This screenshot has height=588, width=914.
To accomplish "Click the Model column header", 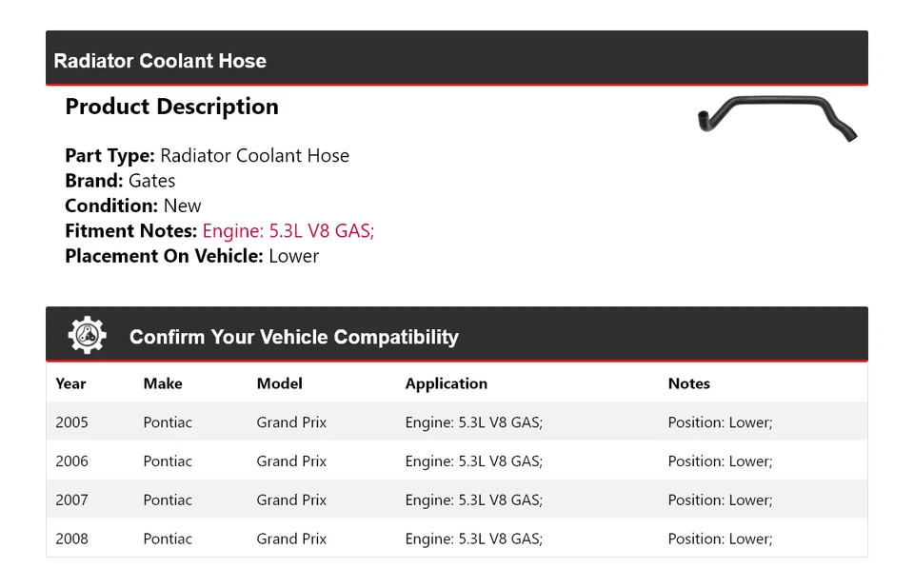I will tap(279, 383).
